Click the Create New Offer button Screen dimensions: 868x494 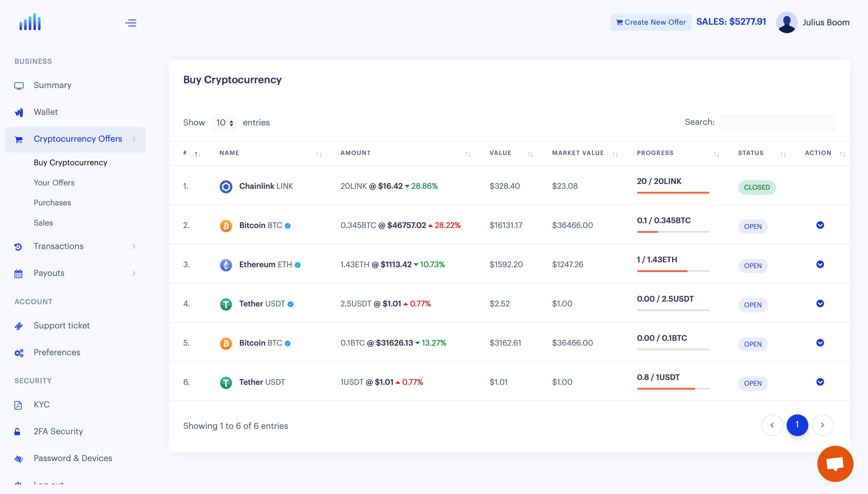(x=651, y=22)
